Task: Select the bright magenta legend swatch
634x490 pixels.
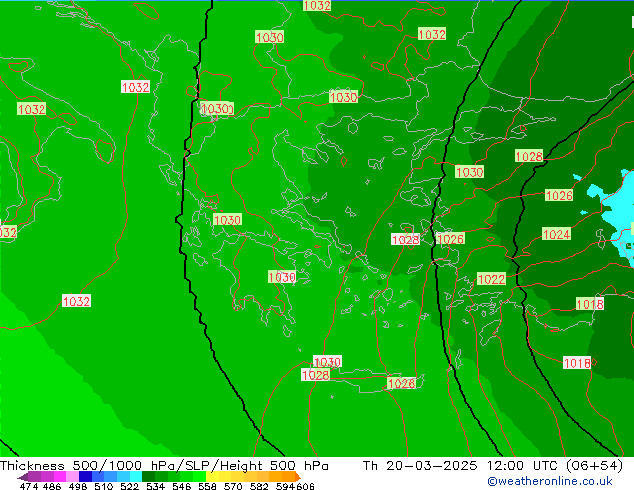Action: pos(60,477)
